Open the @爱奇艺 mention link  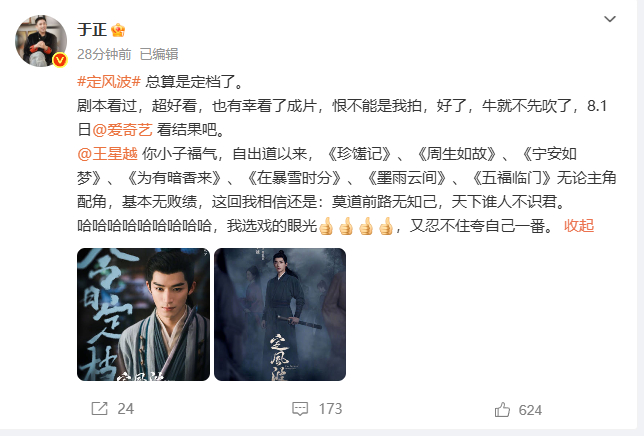pos(122,130)
